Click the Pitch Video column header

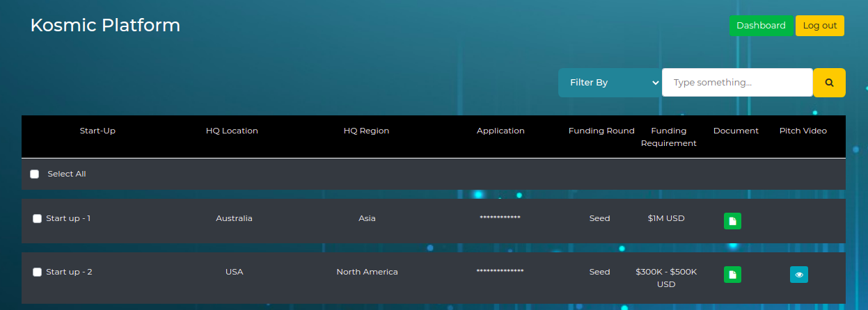pyautogui.click(x=803, y=131)
